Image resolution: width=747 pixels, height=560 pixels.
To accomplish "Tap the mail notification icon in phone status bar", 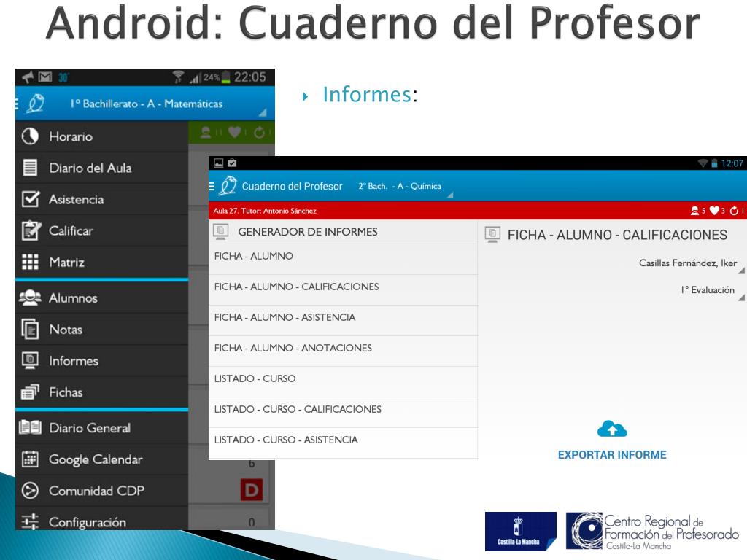I will point(45,77).
